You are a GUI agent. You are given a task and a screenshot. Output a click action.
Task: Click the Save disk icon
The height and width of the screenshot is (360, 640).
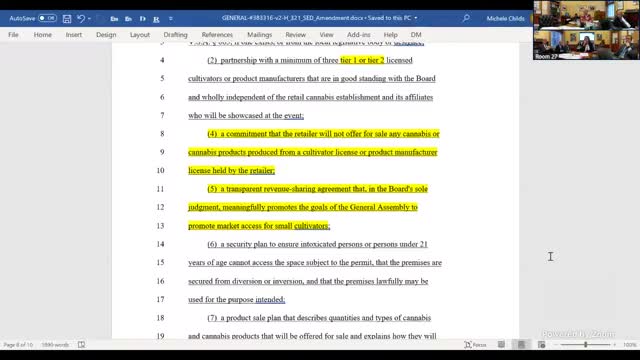(67, 18)
